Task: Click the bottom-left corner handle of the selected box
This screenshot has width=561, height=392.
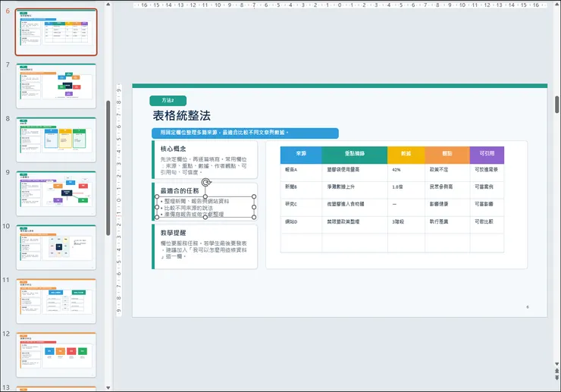Action: tap(157, 218)
